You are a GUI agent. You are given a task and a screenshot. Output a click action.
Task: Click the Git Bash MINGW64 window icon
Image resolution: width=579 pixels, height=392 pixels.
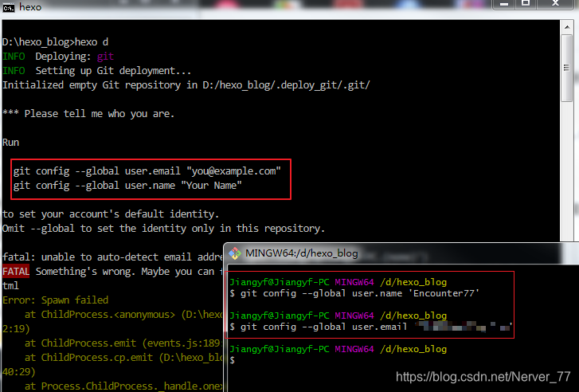[x=235, y=253]
